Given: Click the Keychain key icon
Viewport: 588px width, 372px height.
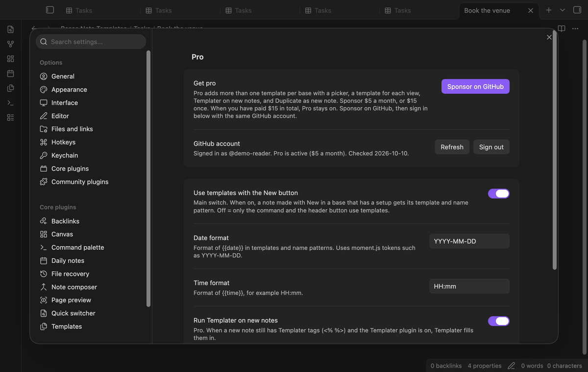Looking at the screenshot, I should (x=44, y=155).
